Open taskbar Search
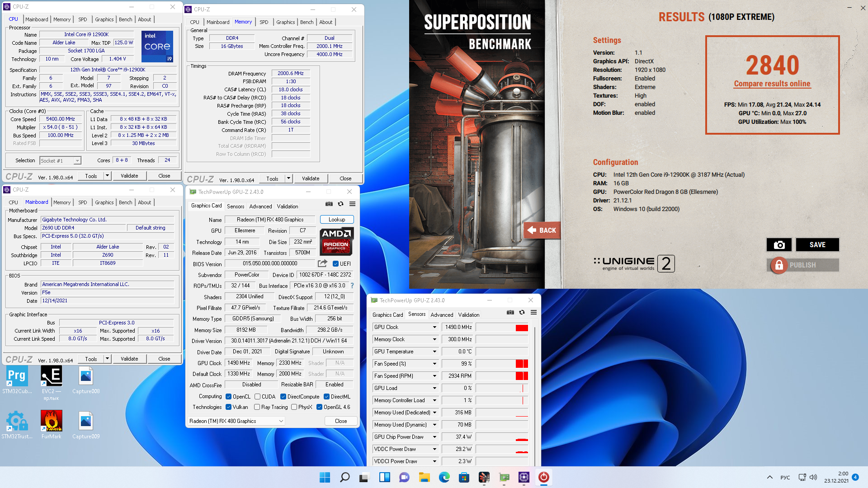This screenshot has width=868, height=488. click(345, 477)
